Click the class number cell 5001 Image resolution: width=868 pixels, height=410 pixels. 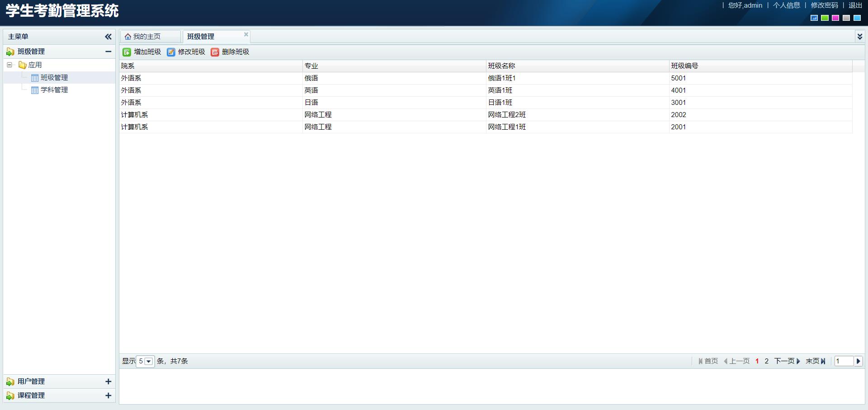click(x=760, y=78)
